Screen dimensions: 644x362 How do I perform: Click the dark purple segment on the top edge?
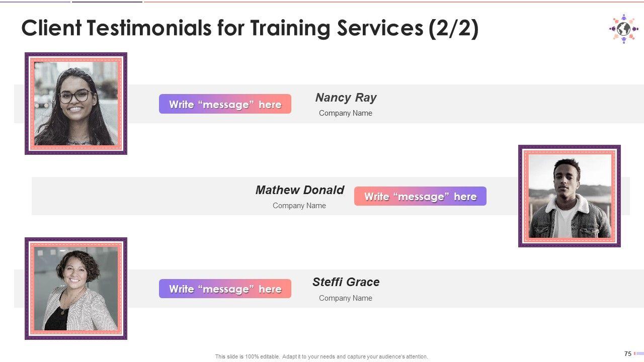(107, 2)
